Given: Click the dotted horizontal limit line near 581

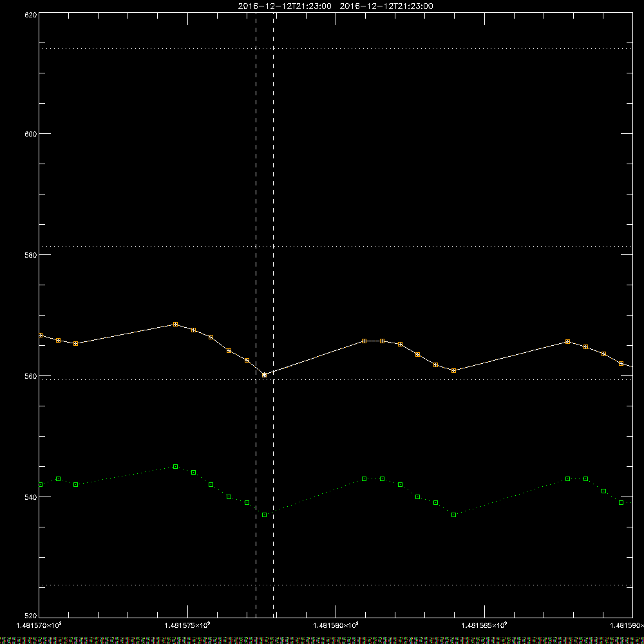Looking at the screenshot, I should [x=336, y=247].
